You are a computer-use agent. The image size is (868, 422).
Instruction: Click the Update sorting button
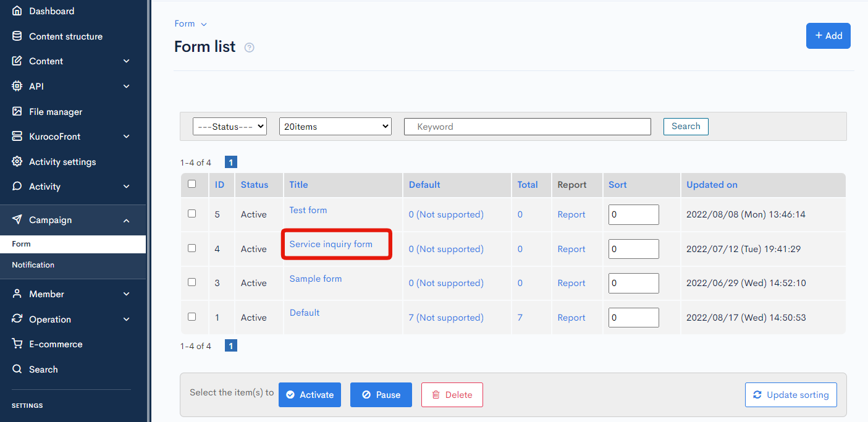click(x=791, y=395)
